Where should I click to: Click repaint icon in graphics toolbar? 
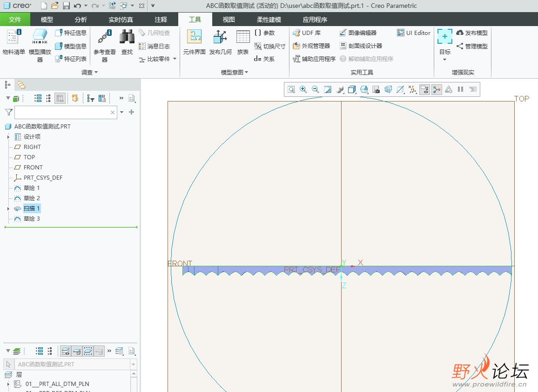pyautogui.click(x=328, y=89)
